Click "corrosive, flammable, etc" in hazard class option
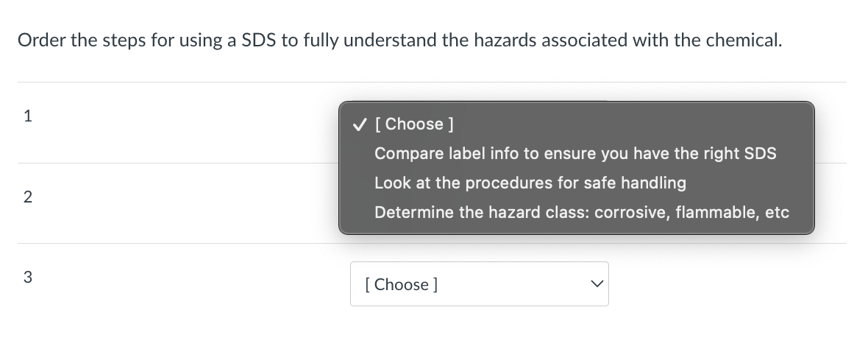 pyautogui.click(x=691, y=213)
